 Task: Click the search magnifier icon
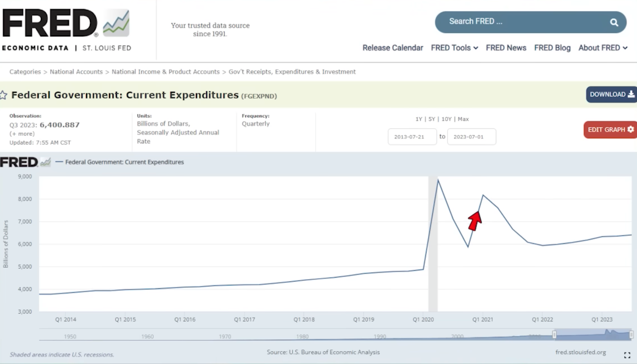tap(614, 23)
